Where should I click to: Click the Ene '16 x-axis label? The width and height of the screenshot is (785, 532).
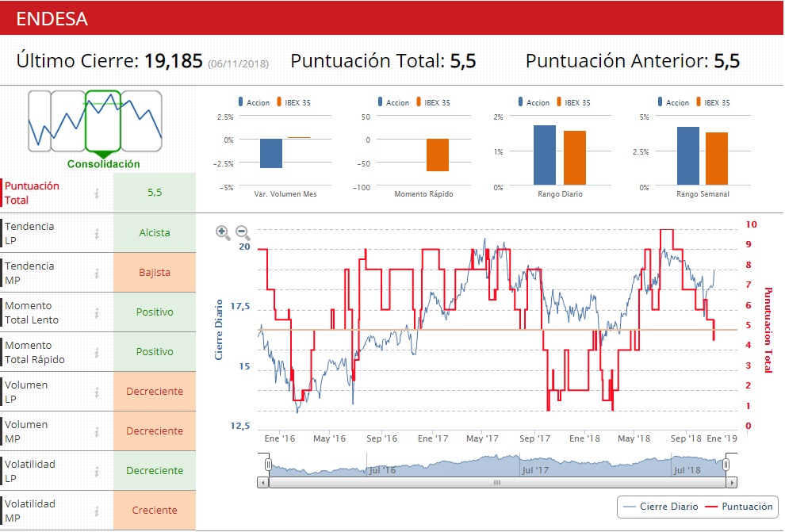[x=280, y=438]
